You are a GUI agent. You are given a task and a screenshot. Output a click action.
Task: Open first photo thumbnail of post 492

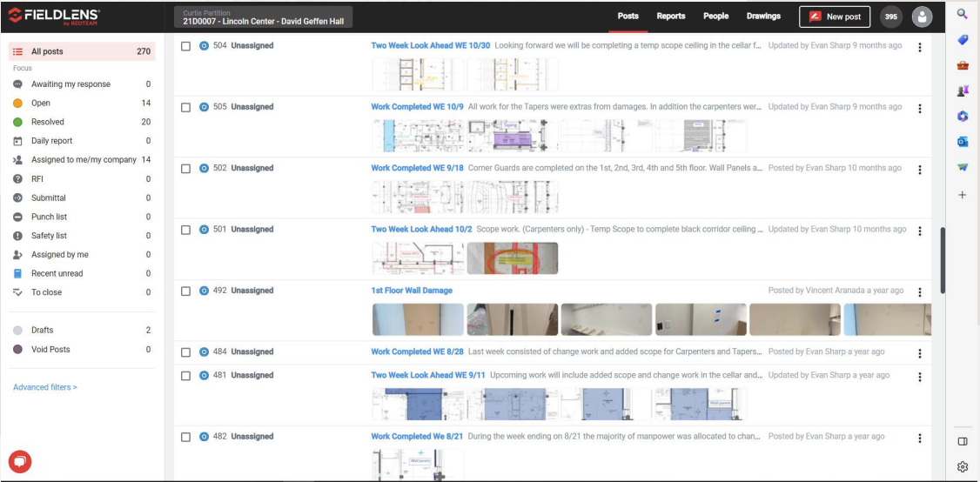click(418, 319)
